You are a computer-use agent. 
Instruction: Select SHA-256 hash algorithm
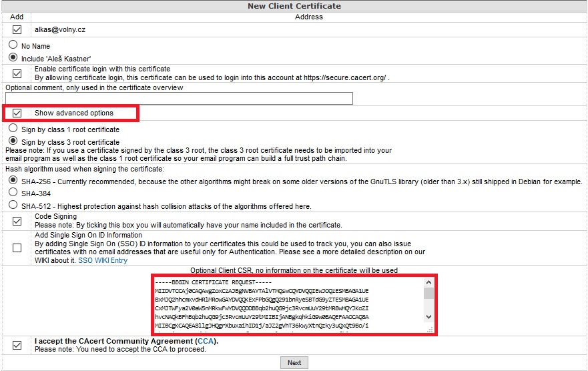pos(13,181)
